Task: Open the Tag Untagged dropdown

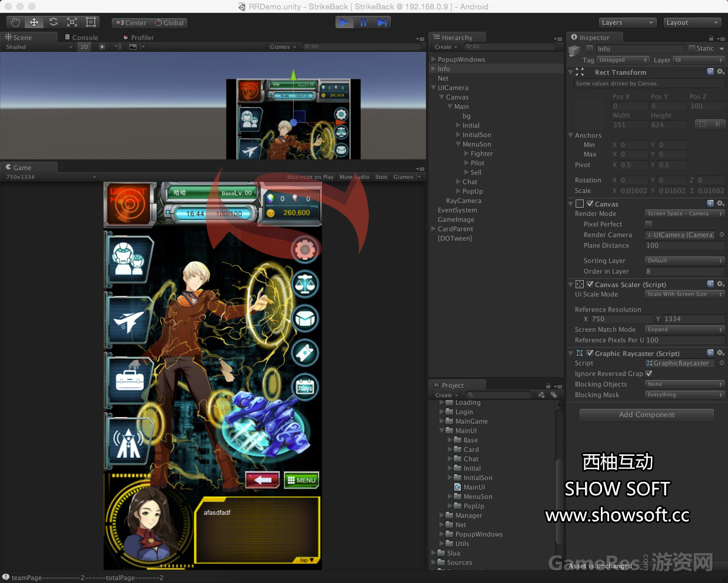Action: click(623, 60)
